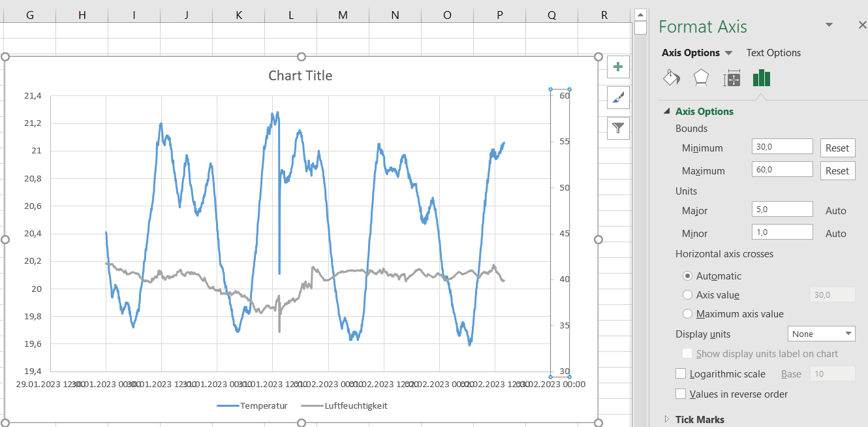Click the Maximum bound input field
The width and height of the screenshot is (868, 427).
(x=782, y=170)
